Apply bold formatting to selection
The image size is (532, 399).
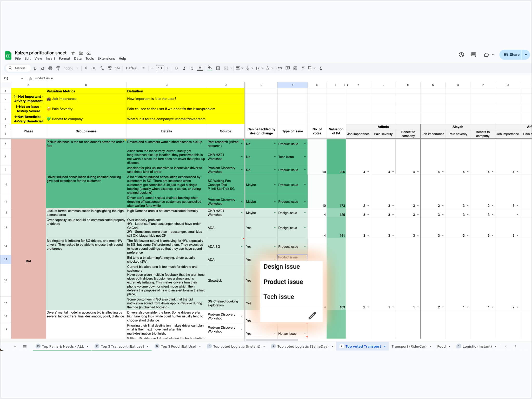pos(176,68)
